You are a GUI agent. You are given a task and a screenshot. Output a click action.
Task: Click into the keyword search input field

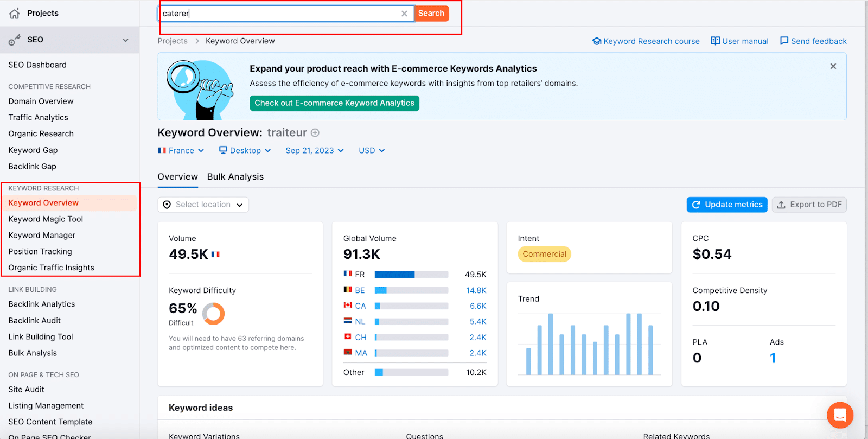[279, 14]
